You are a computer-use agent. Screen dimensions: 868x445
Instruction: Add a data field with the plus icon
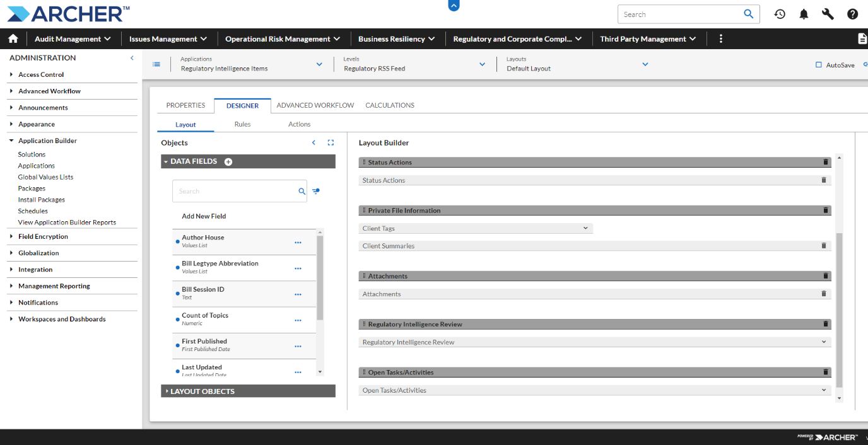tap(228, 162)
